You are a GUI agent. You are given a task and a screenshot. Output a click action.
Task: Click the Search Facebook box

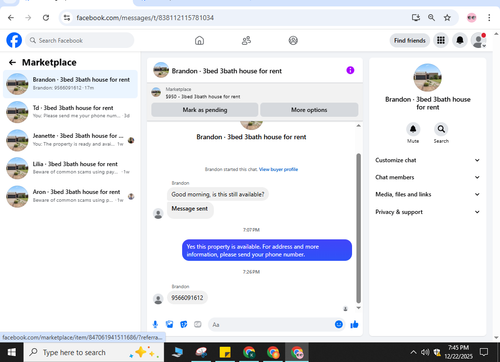80,40
